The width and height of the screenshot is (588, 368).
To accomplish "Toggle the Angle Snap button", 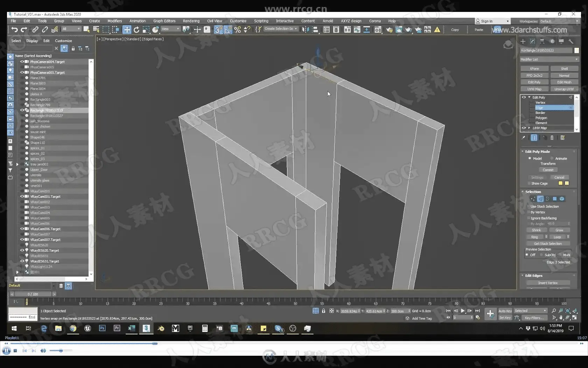I will (228, 30).
